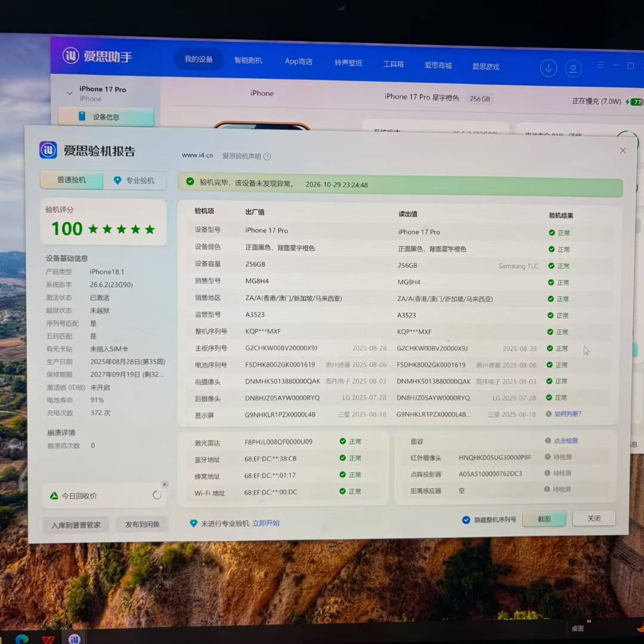Open the 铃声壁纸 tab
The height and width of the screenshot is (644, 644).
point(348,63)
